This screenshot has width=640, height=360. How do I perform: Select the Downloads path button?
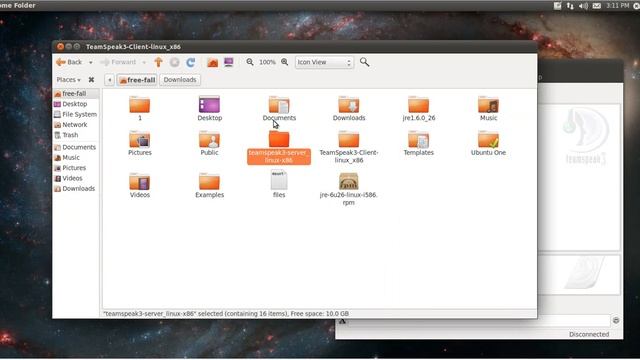pos(180,80)
